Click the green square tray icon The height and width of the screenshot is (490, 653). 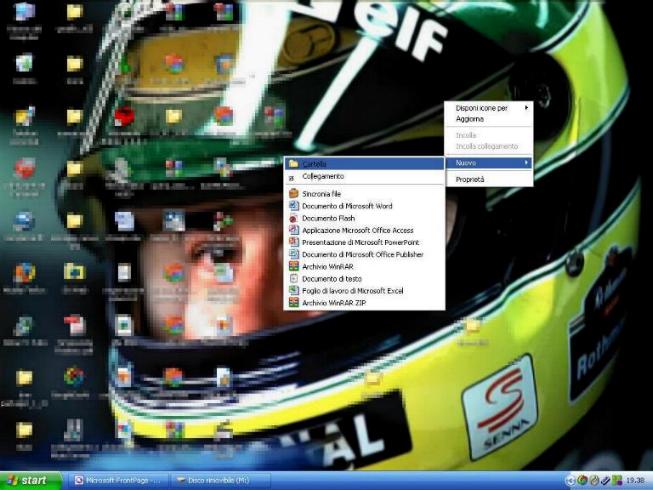click(616, 480)
